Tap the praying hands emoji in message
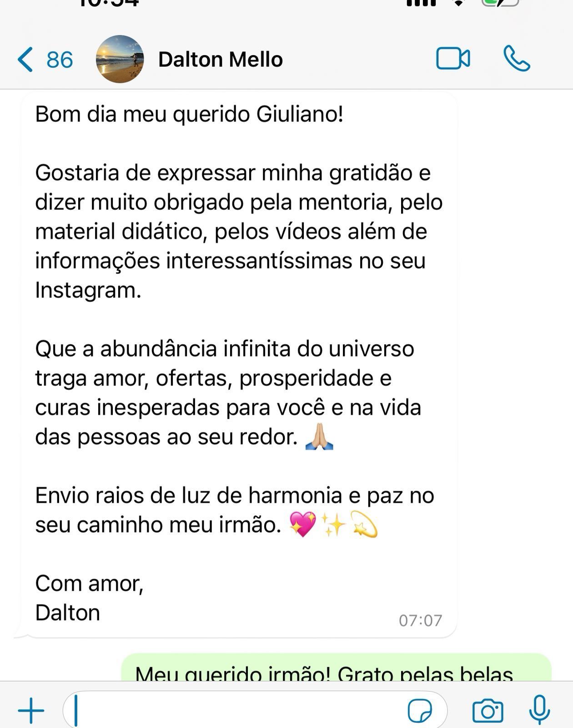This screenshot has width=573, height=728. pos(319,437)
